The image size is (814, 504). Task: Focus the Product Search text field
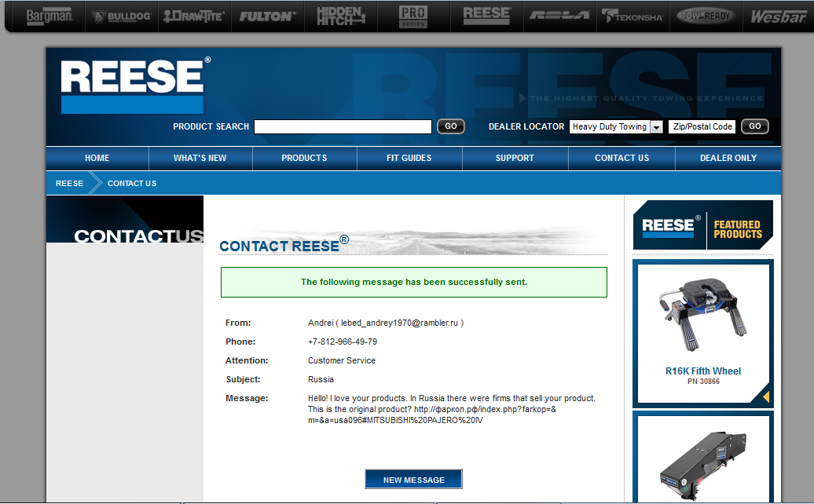click(343, 126)
